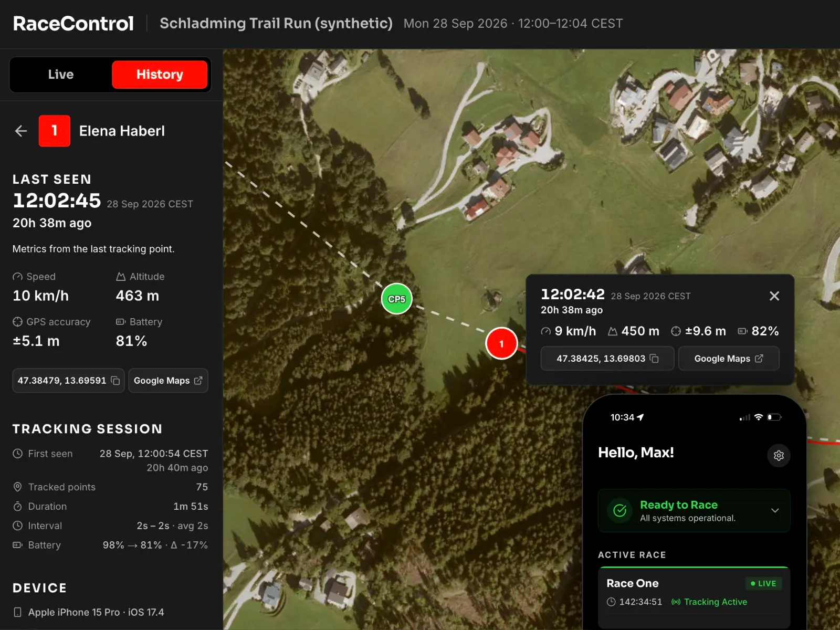Click the red runner number 1 badge in sidebar
The image size is (840, 630).
(55, 131)
